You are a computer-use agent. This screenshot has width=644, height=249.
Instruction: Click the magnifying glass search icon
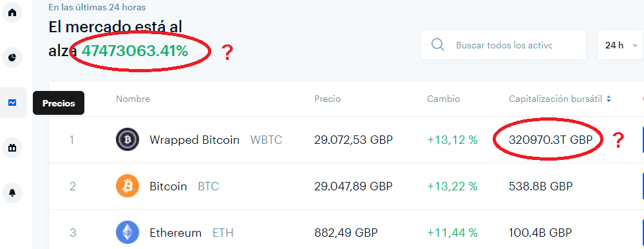438,45
